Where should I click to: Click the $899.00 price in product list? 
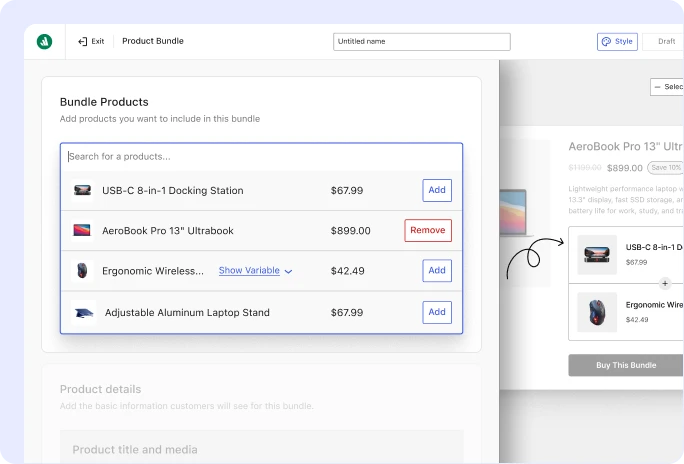pyautogui.click(x=350, y=231)
